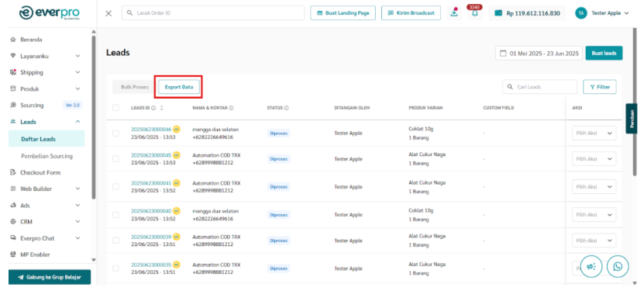Click the megaphone announcement floating icon

pyautogui.click(x=592, y=267)
